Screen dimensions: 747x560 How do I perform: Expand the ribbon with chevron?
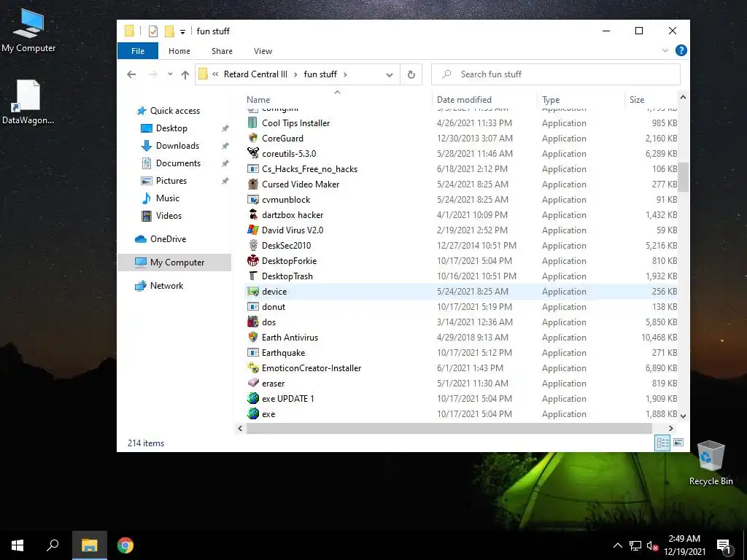pos(665,50)
